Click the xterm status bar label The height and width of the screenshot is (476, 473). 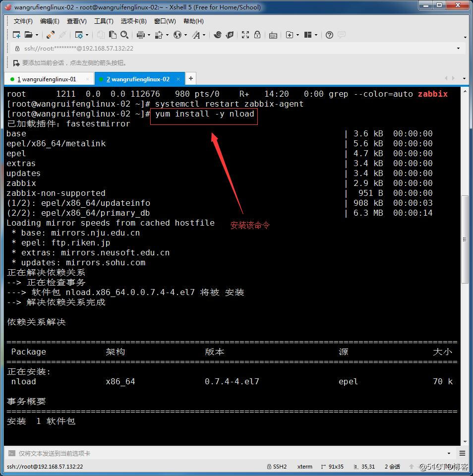[x=305, y=467]
